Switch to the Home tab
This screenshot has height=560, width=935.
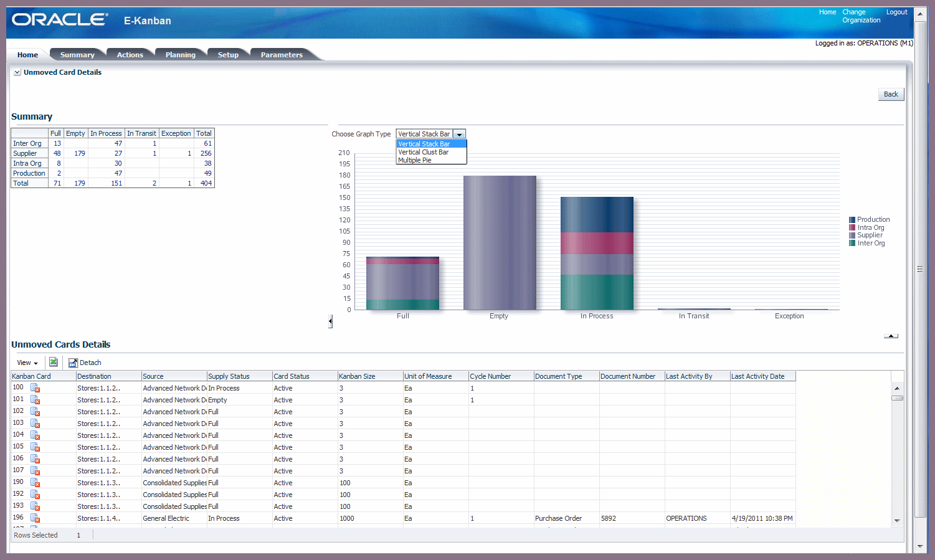click(27, 55)
